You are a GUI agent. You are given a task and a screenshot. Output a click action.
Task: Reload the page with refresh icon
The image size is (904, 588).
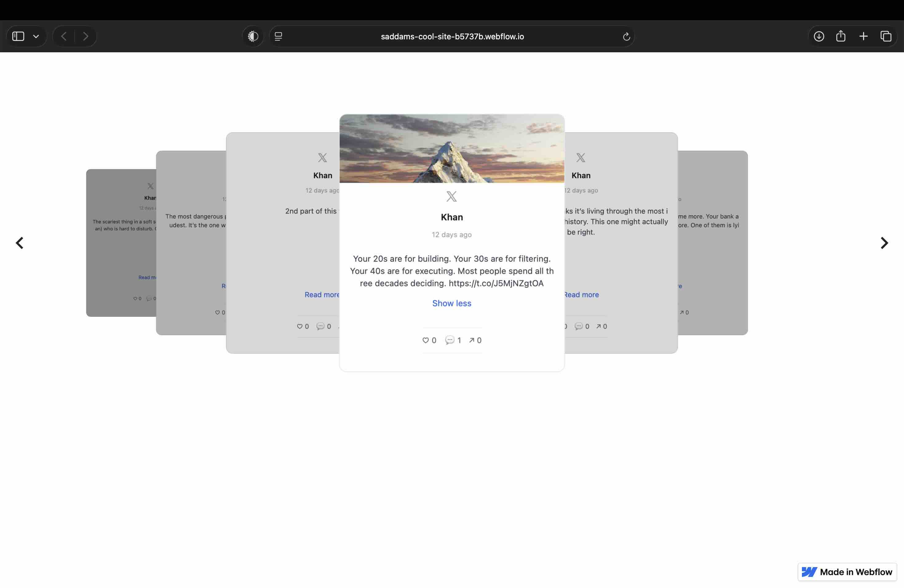click(626, 37)
